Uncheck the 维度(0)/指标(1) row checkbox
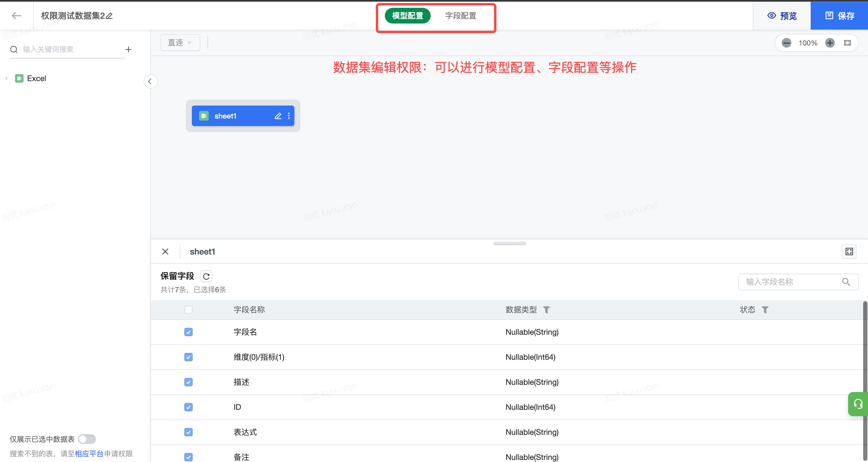868x462 pixels. [188, 357]
